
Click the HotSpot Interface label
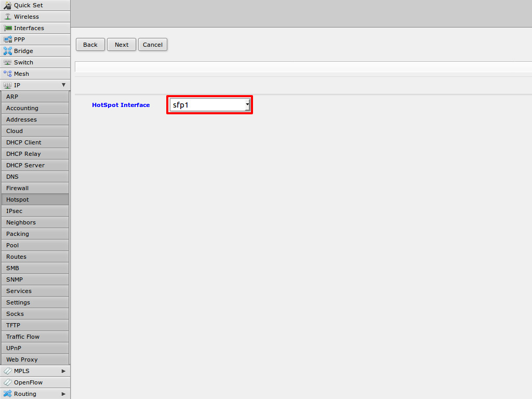point(121,105)
